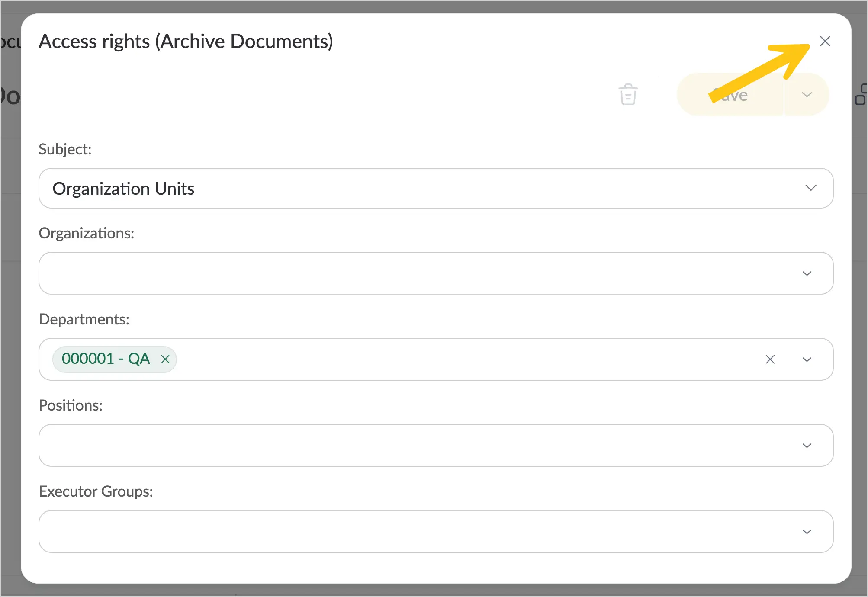Image resolution: width=868 pixels, height=597 pixels.
Task: Click the Executor Groups field label
Action: click(96, 491)
